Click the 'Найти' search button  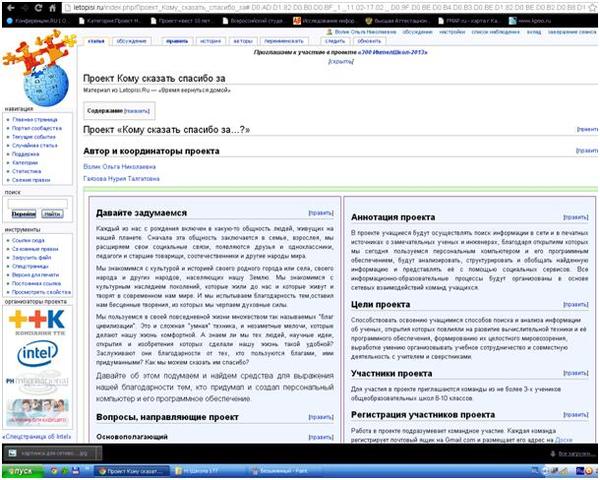52,214
